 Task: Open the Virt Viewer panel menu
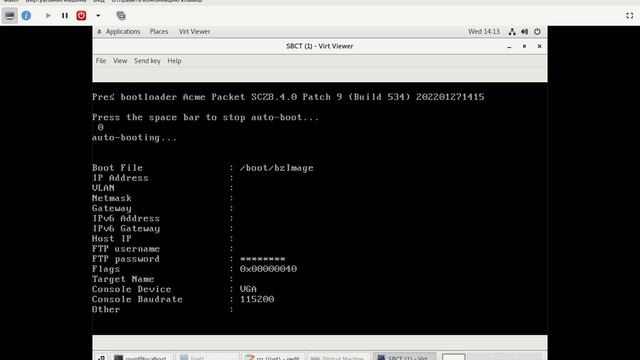(194, 31)
